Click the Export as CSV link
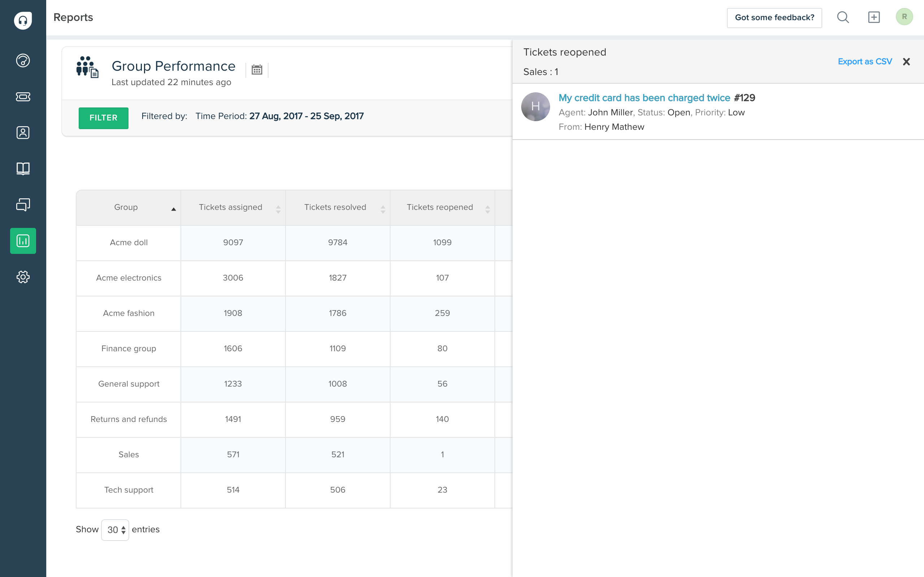 [x=864, y=61]
